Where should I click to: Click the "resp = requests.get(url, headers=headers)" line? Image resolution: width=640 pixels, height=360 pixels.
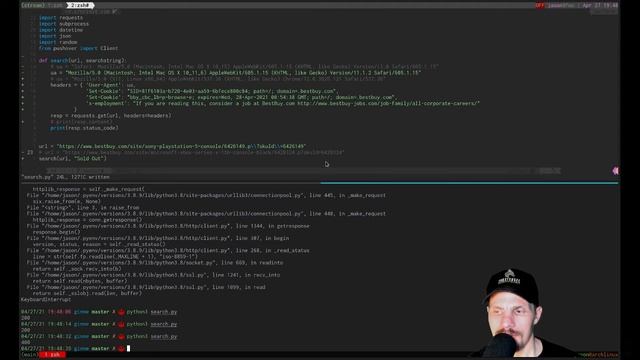point(111,116)
